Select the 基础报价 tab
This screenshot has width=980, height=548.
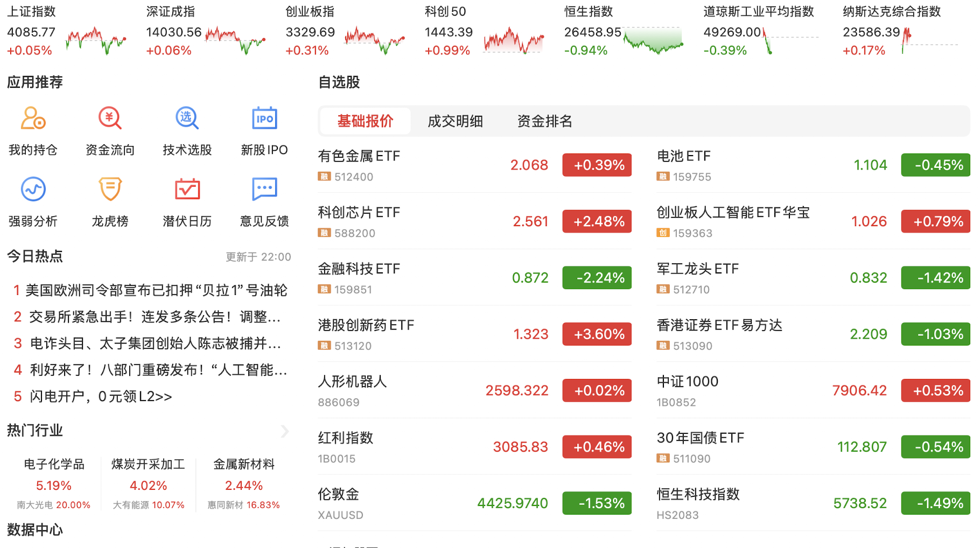(365, 121)
